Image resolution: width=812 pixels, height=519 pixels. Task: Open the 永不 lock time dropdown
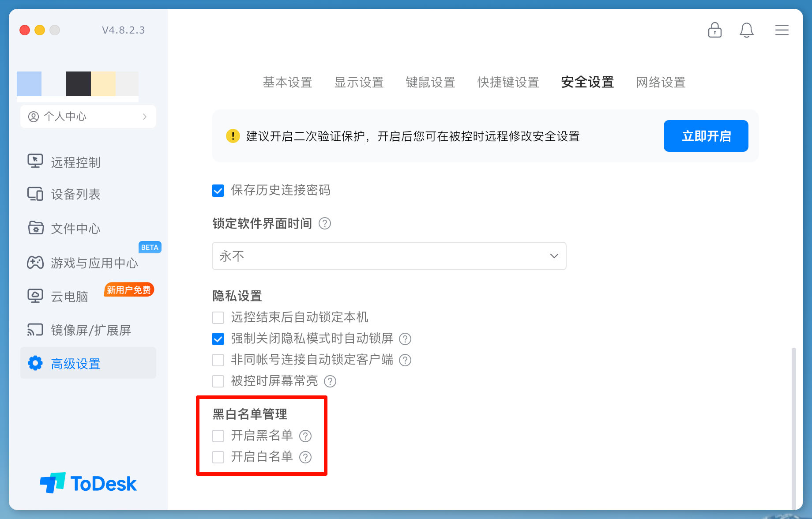pos(388,256)
